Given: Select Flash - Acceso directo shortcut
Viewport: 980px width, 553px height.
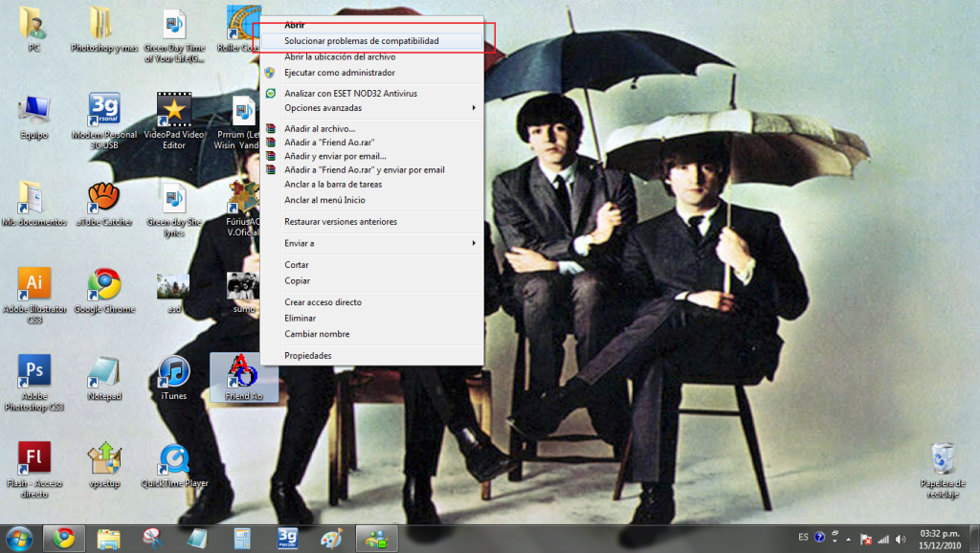Looking at the screenshot, I should click(x=33, y=470).
